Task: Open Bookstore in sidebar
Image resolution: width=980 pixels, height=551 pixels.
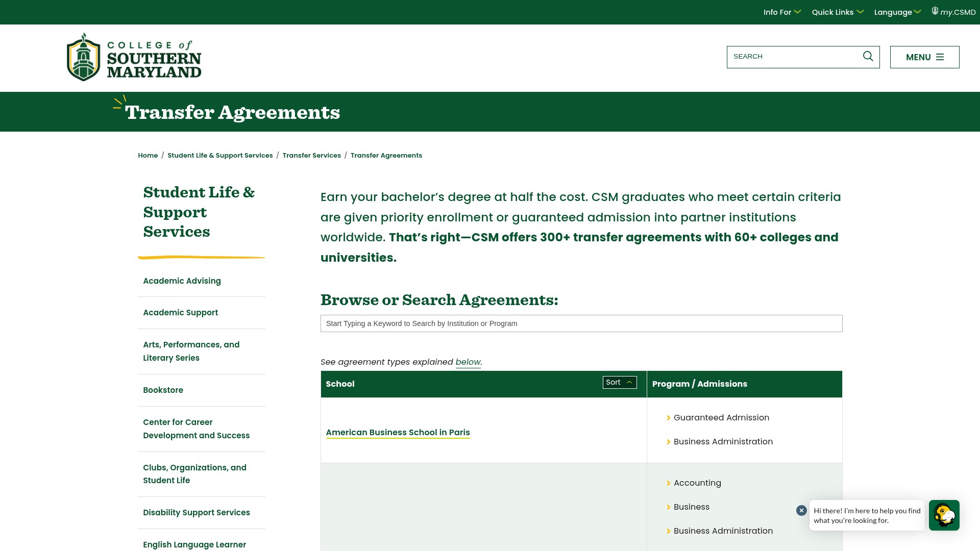Action: click(x=163, y=390)
